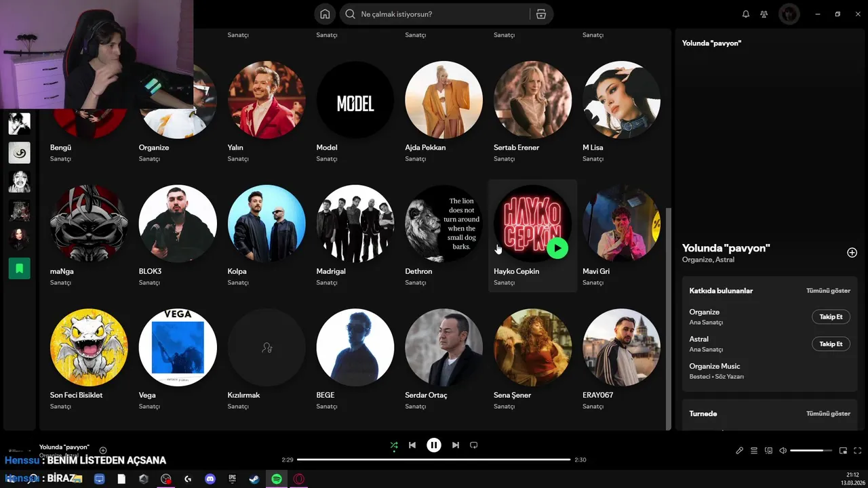Open Serdar Ortaç artist card
The image size is (868, 488).
tap(443, 360)
